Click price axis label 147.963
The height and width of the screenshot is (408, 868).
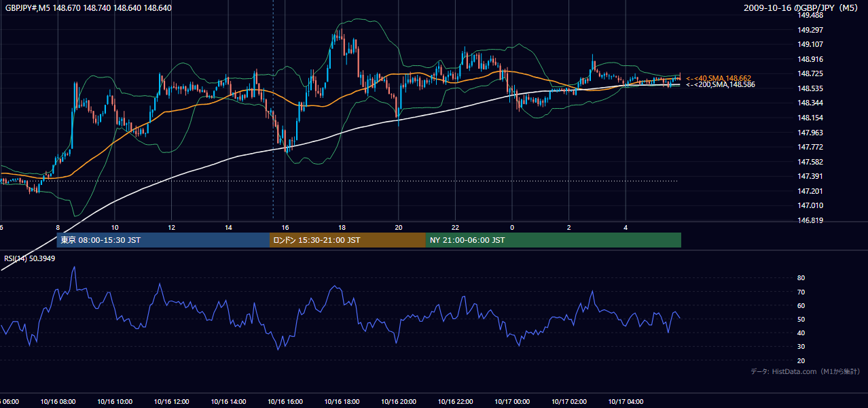click(x=810, y=133)
